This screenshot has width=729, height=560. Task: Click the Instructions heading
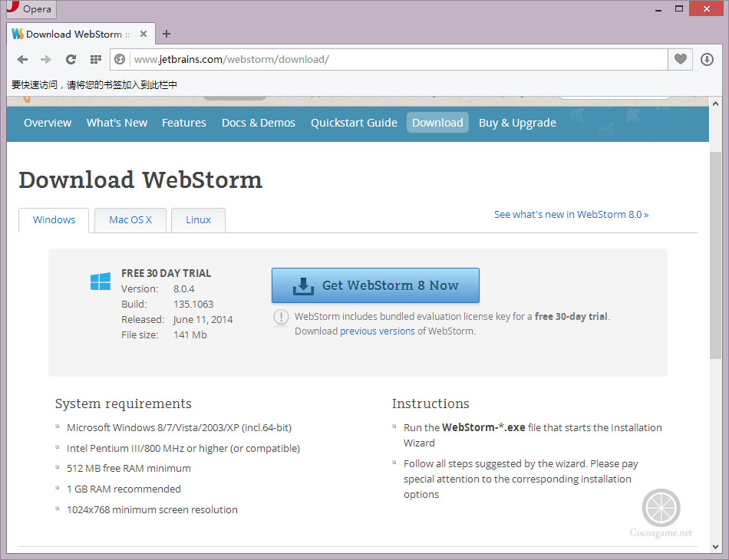pyautogui.click(x=430, y=404)
